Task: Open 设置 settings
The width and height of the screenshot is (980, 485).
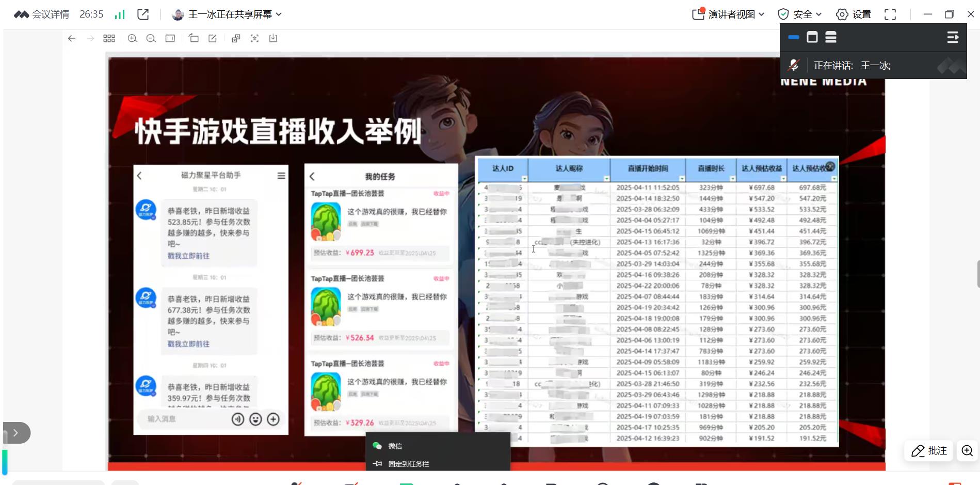Action: [854, 14]
